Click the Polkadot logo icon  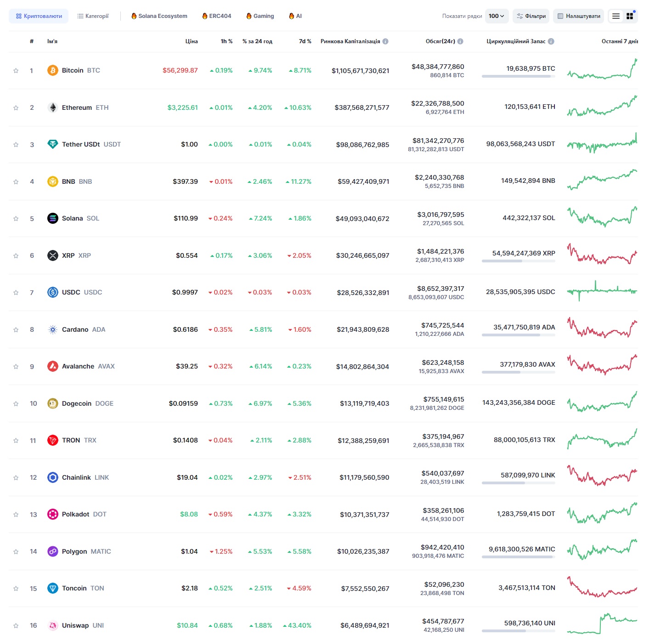[53, 514]
